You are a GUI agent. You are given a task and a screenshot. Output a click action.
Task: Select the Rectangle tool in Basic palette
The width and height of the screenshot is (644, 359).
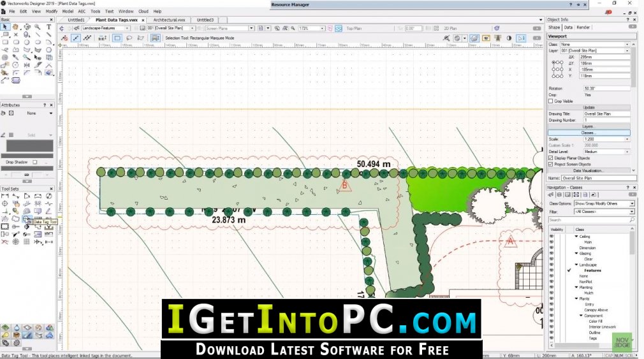(5, 42)
